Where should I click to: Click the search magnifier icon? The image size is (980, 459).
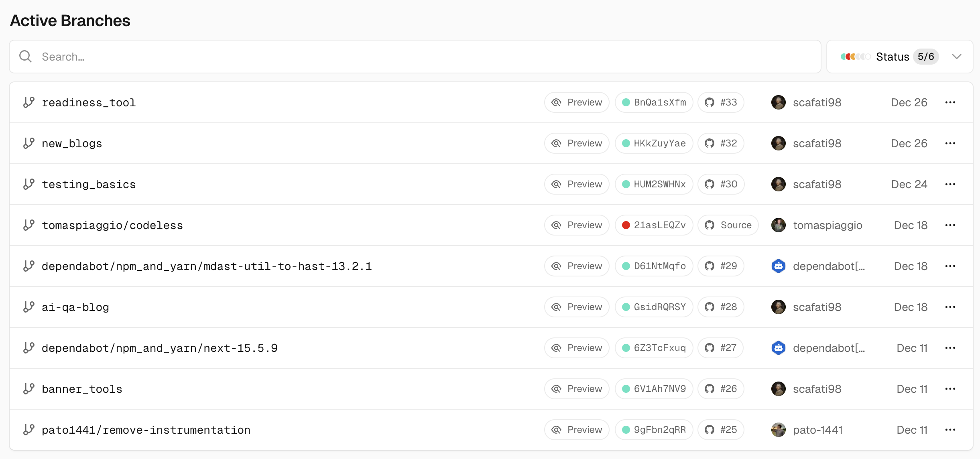click(25, 57)
